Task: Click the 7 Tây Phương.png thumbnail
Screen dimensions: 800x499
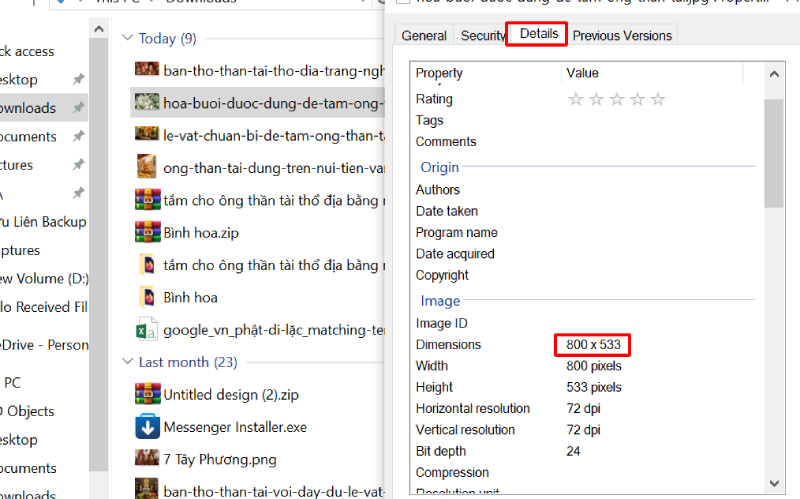Action: click(148, 459)
